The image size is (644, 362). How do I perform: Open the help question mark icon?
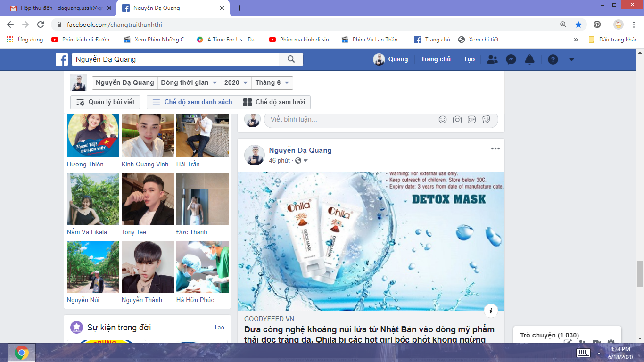pyautogui.click(x=553, y=59)
